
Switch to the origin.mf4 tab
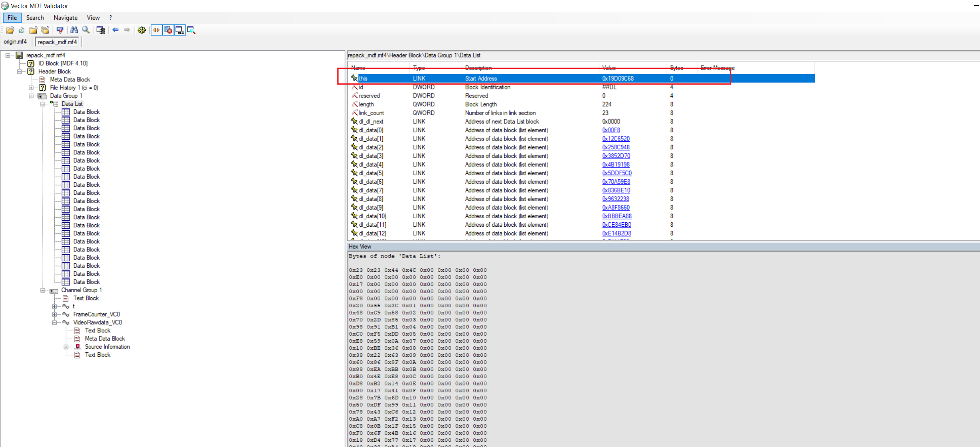15,41
